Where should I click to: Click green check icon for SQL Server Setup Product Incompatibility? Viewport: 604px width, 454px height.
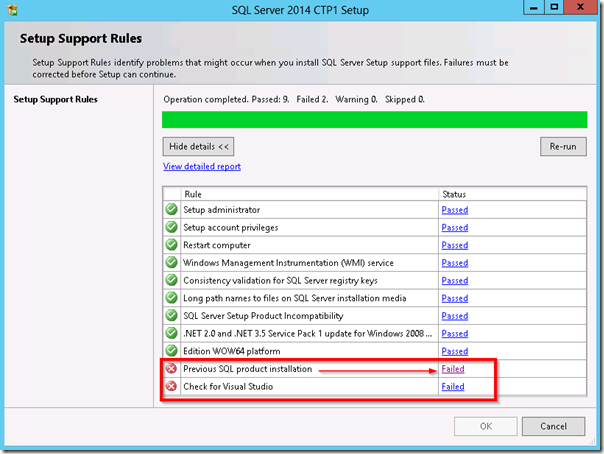[171, 315]
